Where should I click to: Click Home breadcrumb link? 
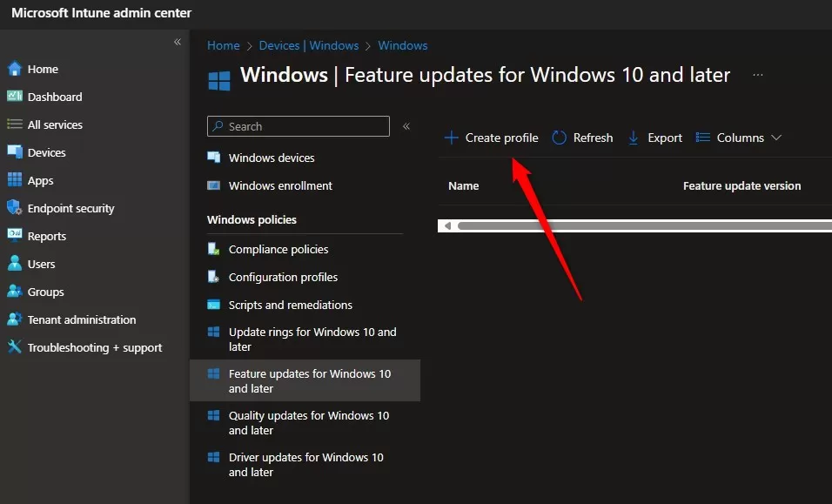(x=224, y=45)
